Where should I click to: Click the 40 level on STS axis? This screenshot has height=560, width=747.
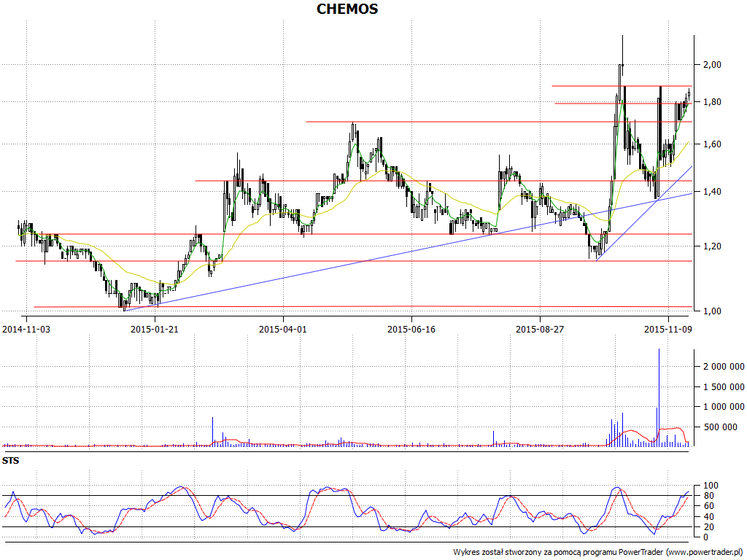708,517
